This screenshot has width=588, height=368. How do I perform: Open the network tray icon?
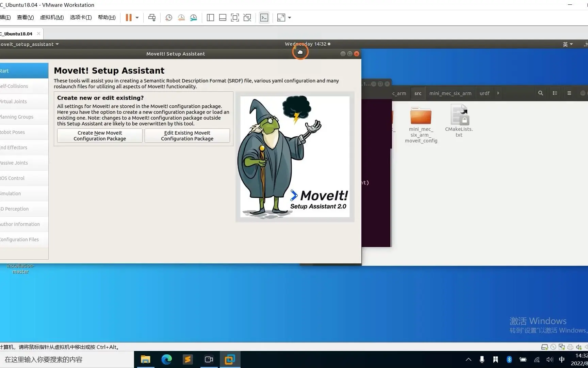(537, 359)
